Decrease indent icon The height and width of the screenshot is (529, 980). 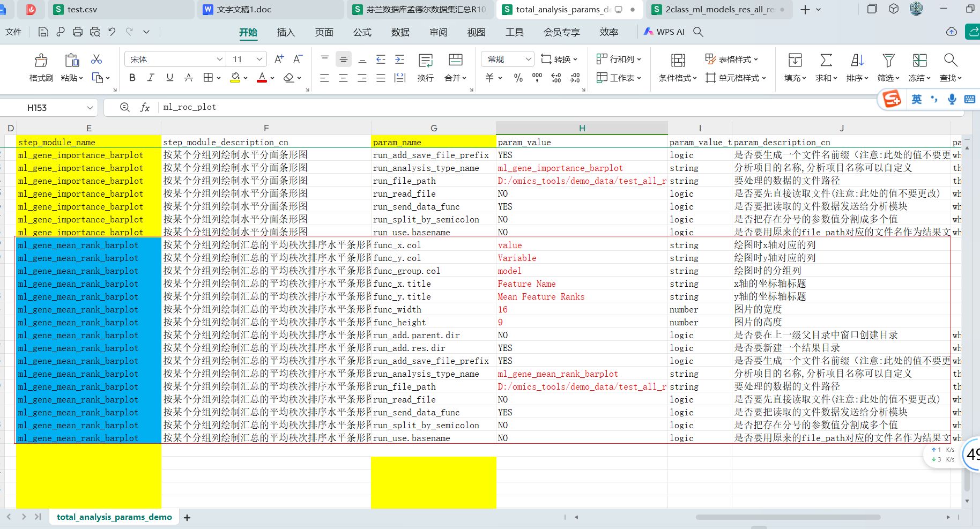[381, 59]
